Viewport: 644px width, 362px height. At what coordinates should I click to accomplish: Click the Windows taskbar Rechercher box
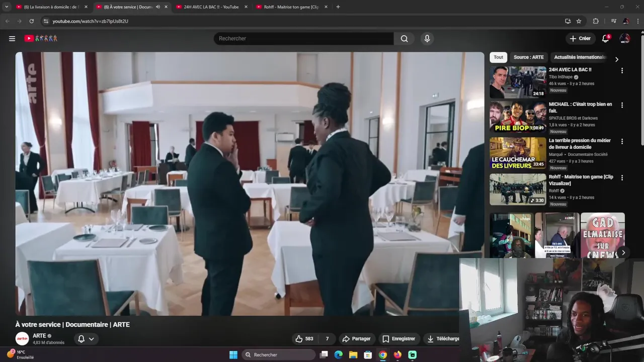pos(278,355)
